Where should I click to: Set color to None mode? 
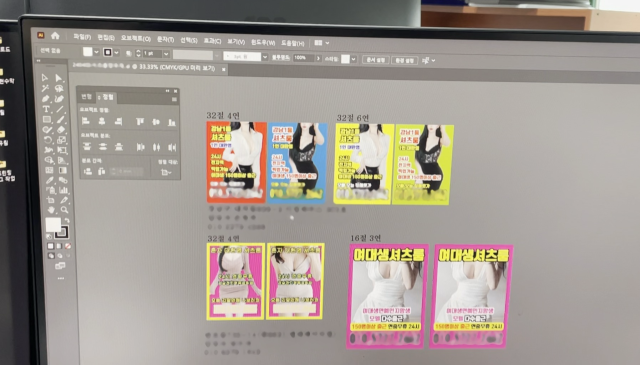coord(68,246)
